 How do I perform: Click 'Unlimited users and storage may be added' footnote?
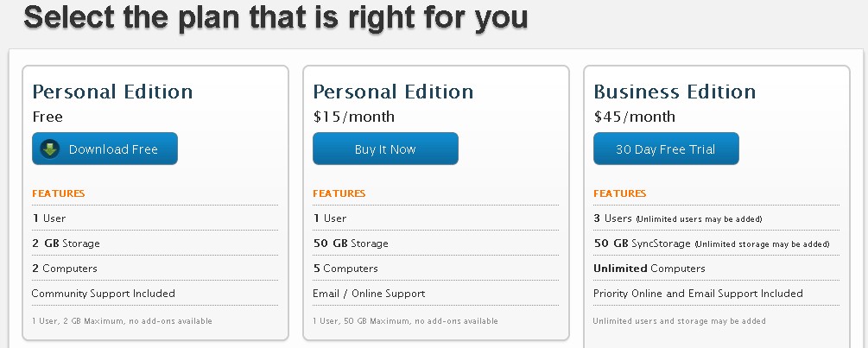[x=679, y=321]
